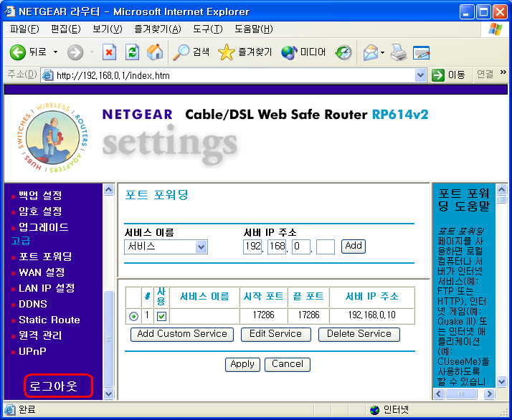This screenshot has width=512, height=420.
Task: Open the 백업 설정 sidebar link
Action: [40, 196]
